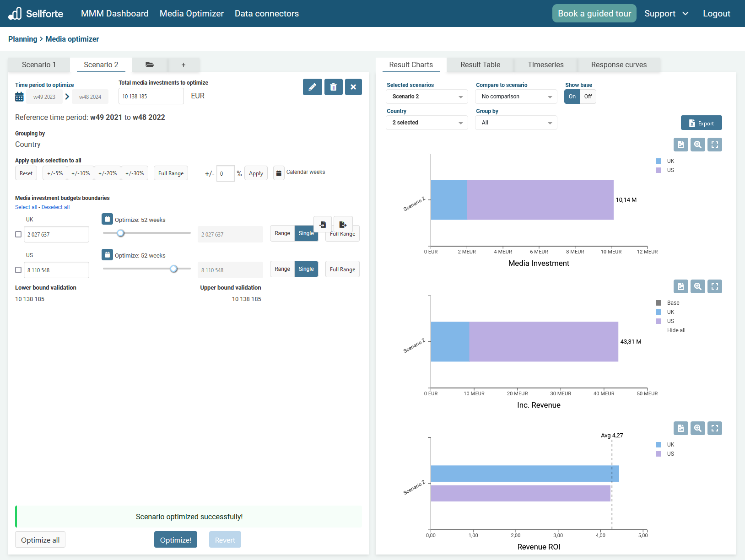Turn Show base Off
Viewport: 745px width, 560px height.
[588, 97]
